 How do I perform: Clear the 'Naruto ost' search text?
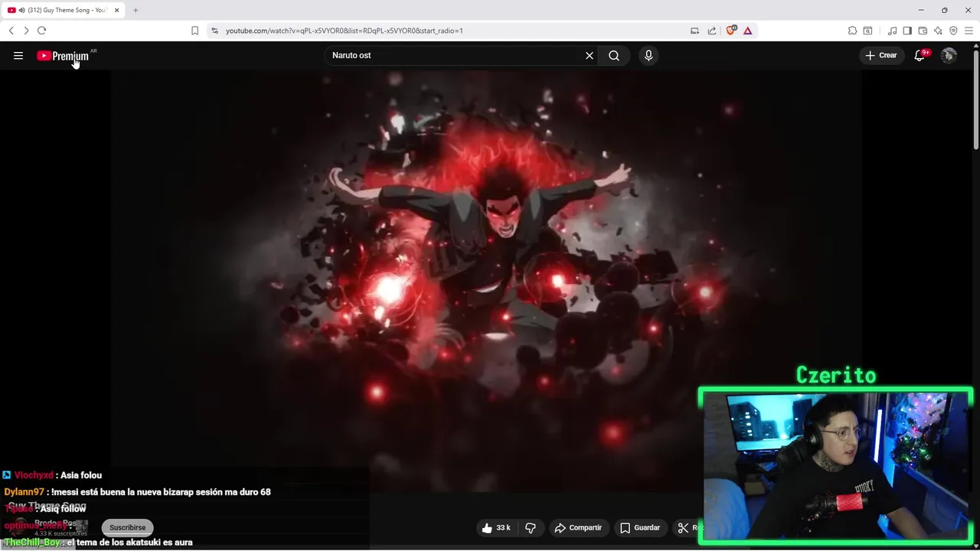590,55
